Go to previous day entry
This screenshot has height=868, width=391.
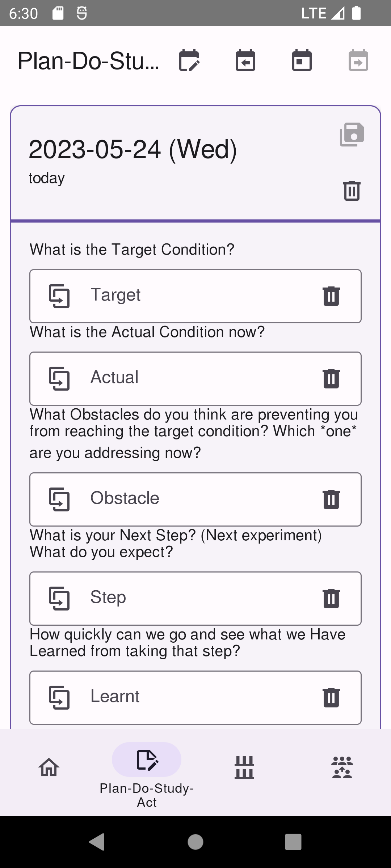[x=245, y=60]
